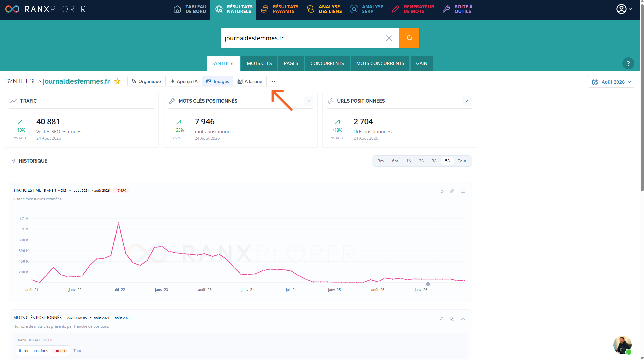Click the Urls Positionnées link icon

(x=331, y=101)
